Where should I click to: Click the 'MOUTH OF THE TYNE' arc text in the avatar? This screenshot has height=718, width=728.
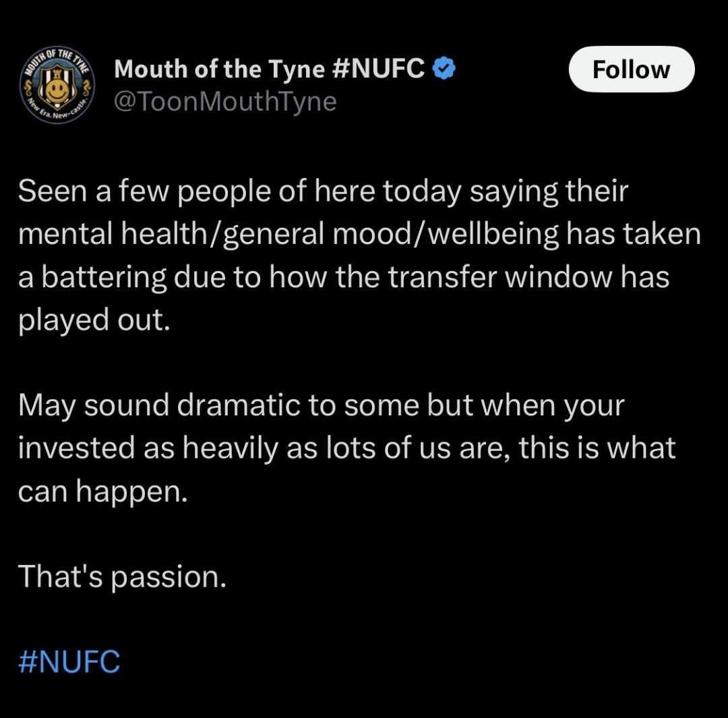(57, 59)
